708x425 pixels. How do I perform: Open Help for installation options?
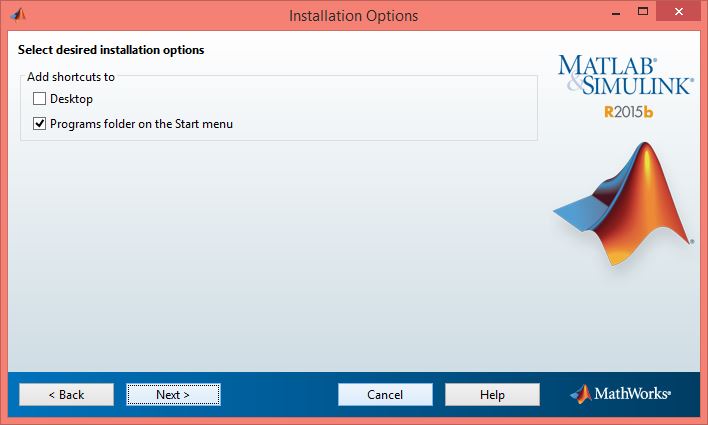coord(492,395)
